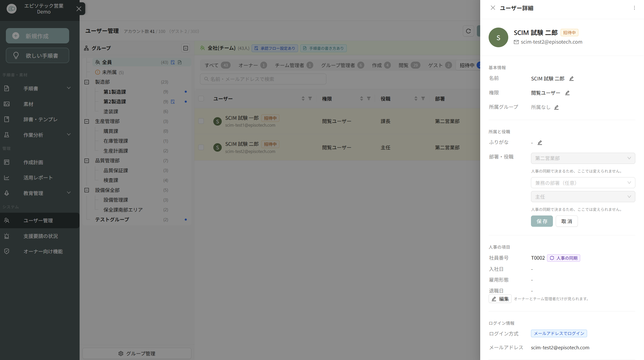Image resolution: width=644 pixels, height=360 pixels.
Task: Close the sidebar with the X icon
Action: click(79, 9)
